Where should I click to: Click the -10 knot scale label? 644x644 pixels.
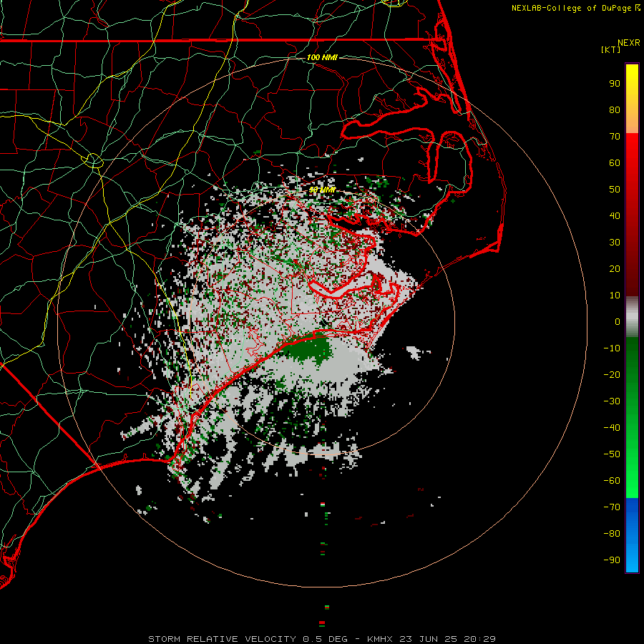(x=612, y=348)
